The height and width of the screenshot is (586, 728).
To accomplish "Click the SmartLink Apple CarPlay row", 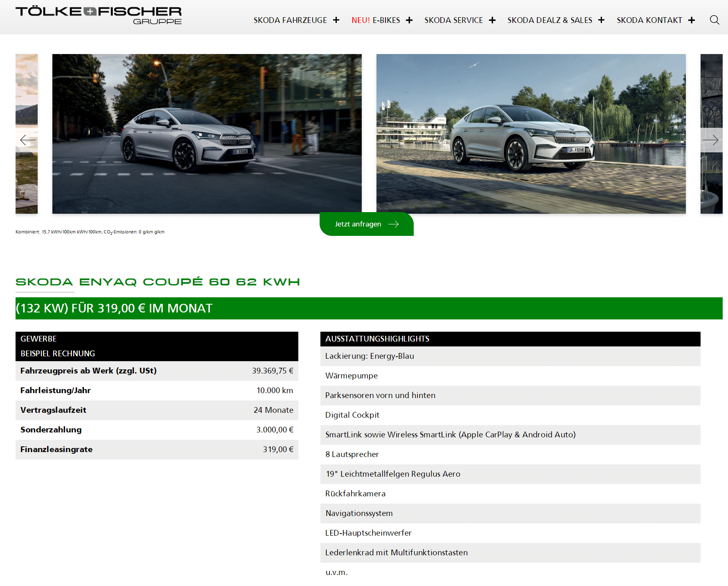I will tap(510, 435).
